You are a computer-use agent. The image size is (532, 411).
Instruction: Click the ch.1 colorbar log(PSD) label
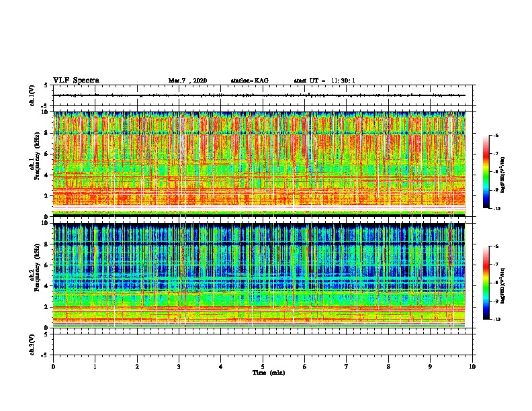point(502,175)
